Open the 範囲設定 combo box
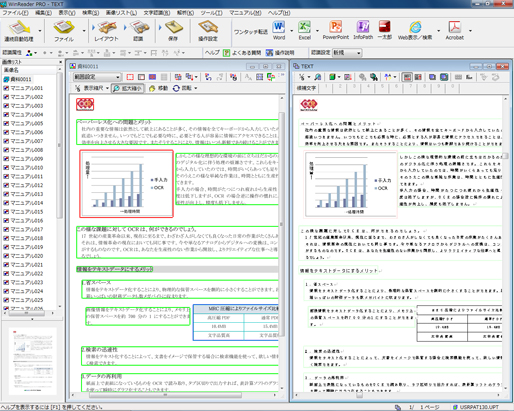 coord(97,77)
